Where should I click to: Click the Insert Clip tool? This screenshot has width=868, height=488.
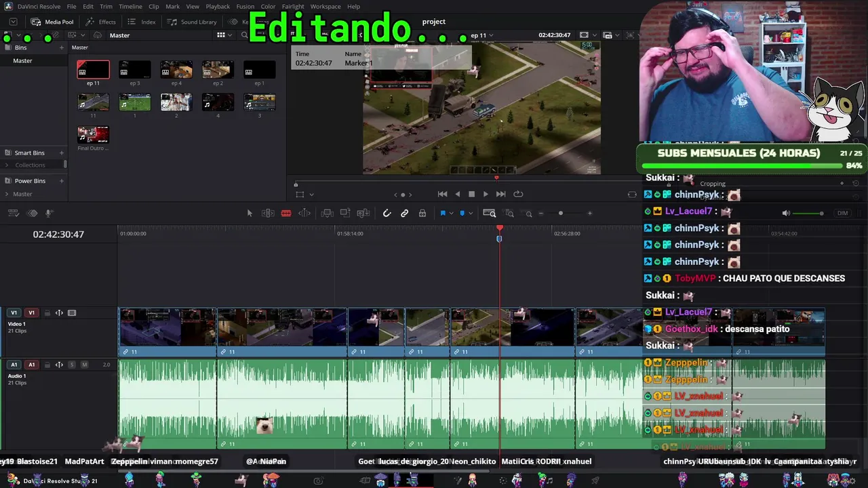pyautogui.click(x=327, y=213)
